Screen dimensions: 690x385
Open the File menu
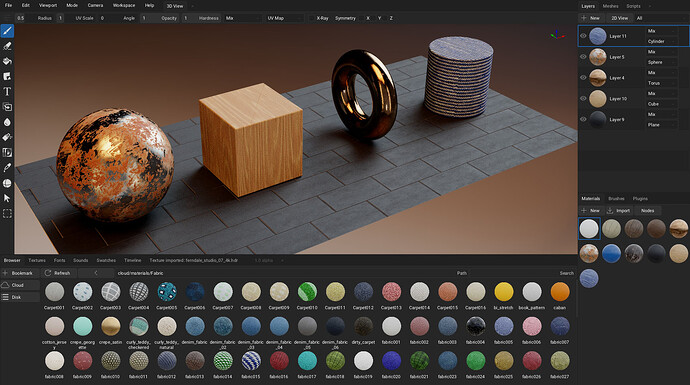(x=8, y=5)
